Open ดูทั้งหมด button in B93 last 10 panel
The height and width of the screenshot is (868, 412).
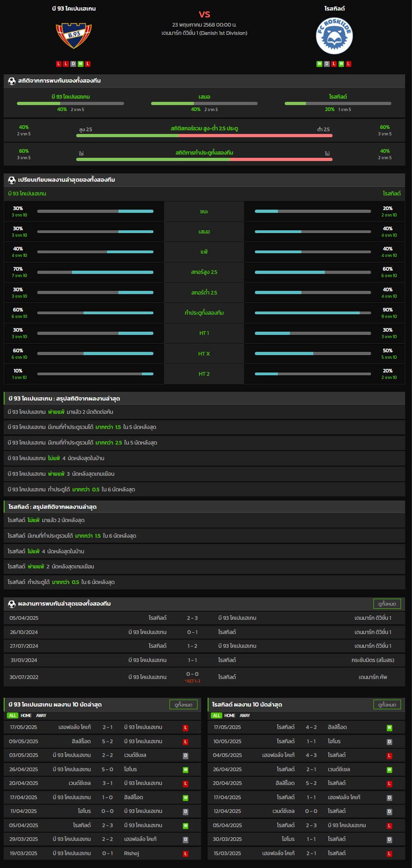(183, 705)
